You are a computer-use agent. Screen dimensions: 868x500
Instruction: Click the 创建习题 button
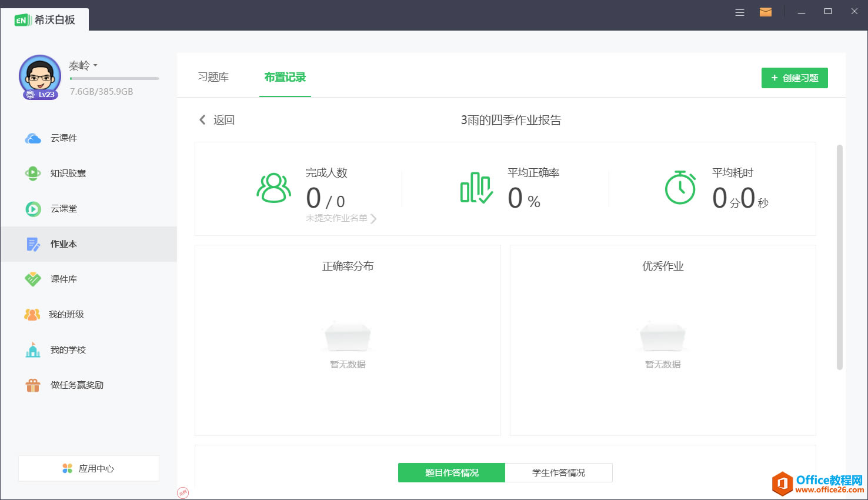pyautogui.click(x=794, y=78)
